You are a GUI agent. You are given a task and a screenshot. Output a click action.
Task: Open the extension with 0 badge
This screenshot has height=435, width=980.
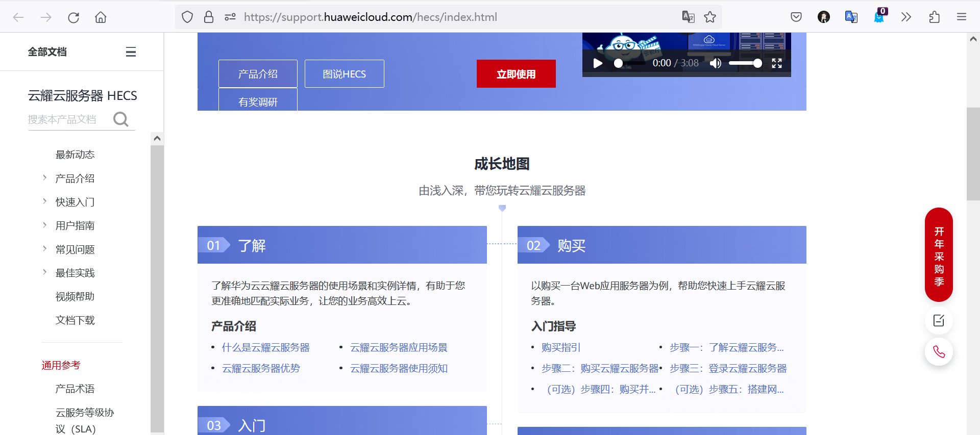coord(879,16)
